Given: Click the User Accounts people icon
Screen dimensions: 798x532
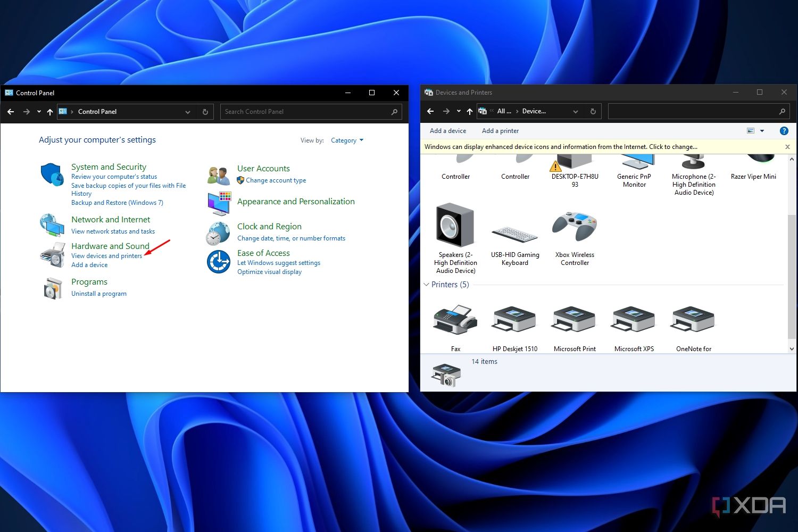Looking at the screenshot, I should [x=219, y=175].
